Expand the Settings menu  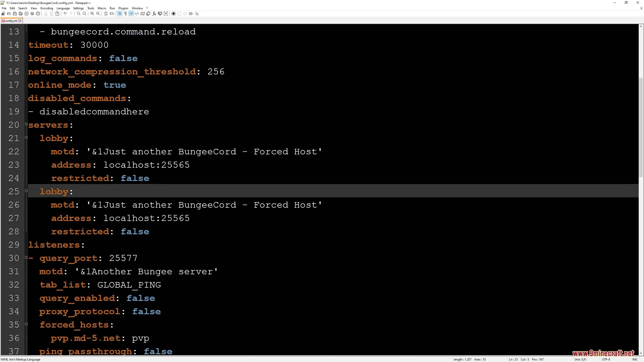click(78, 8)
